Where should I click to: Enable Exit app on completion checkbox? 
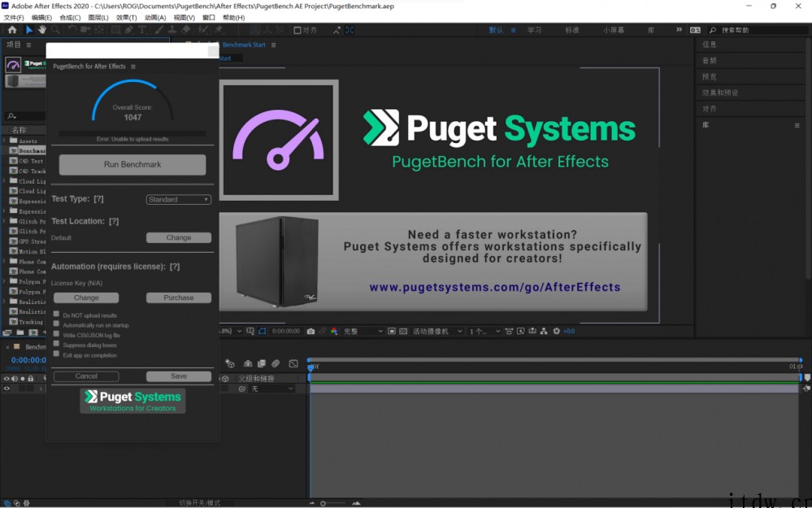56,354
